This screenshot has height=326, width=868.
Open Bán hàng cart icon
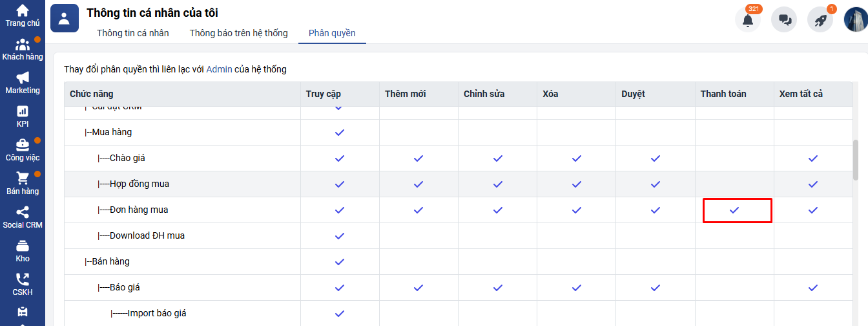(x=23, y=183)
